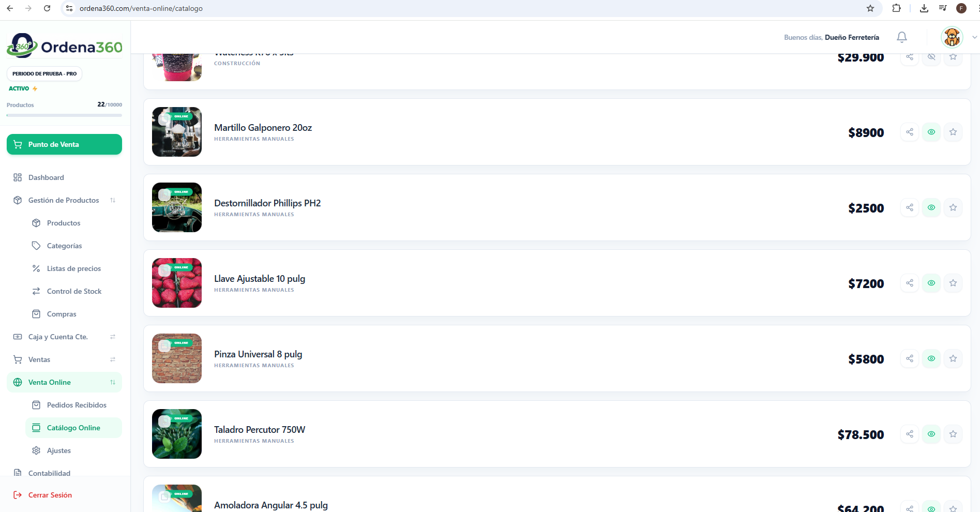Bookmark this page with the star icon
Screen dimensions: 980x512
870,8
